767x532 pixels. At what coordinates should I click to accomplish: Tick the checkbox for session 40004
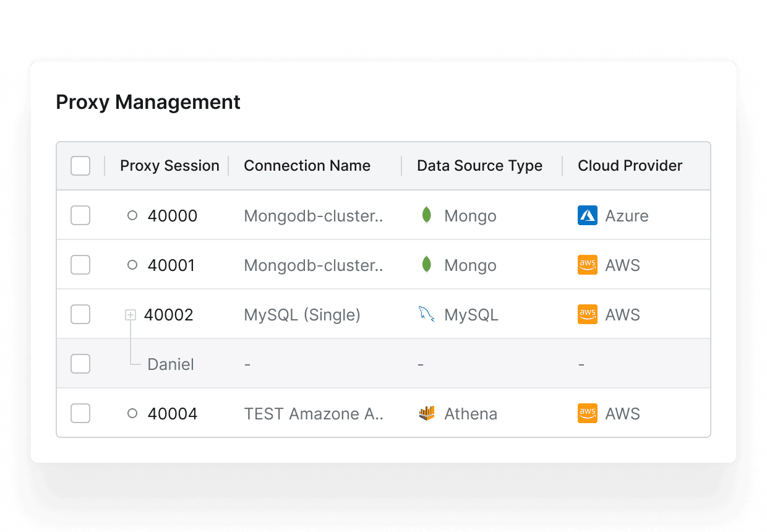click(80, 413)
